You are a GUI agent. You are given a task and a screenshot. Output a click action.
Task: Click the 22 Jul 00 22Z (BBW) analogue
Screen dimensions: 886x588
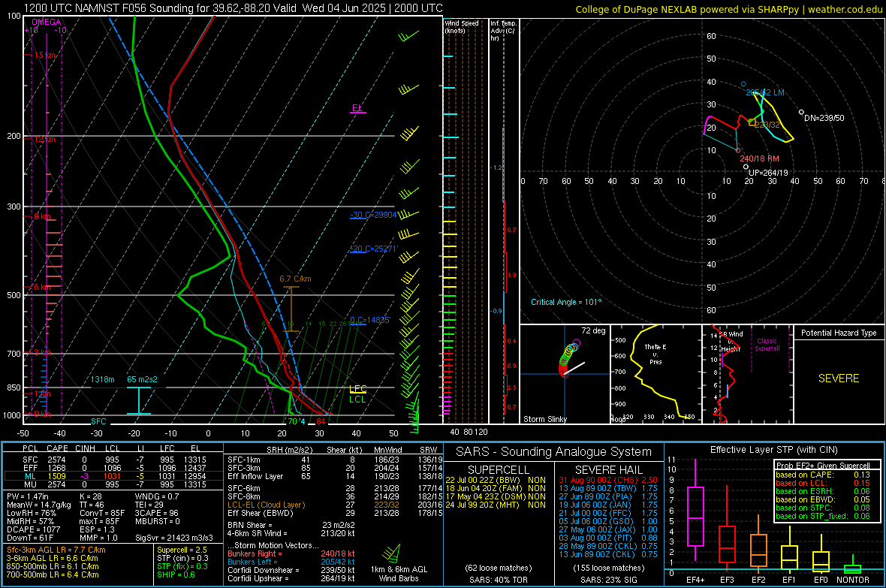[496, 480]
